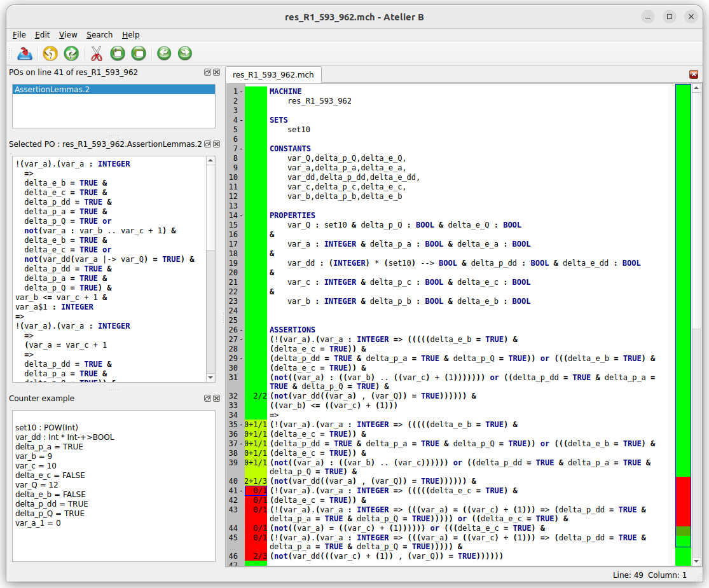709x588 pixels.
Task: Collapse the CONSTANTS fold at line 7
Action: pyautogui.click(x=242, y=149)
